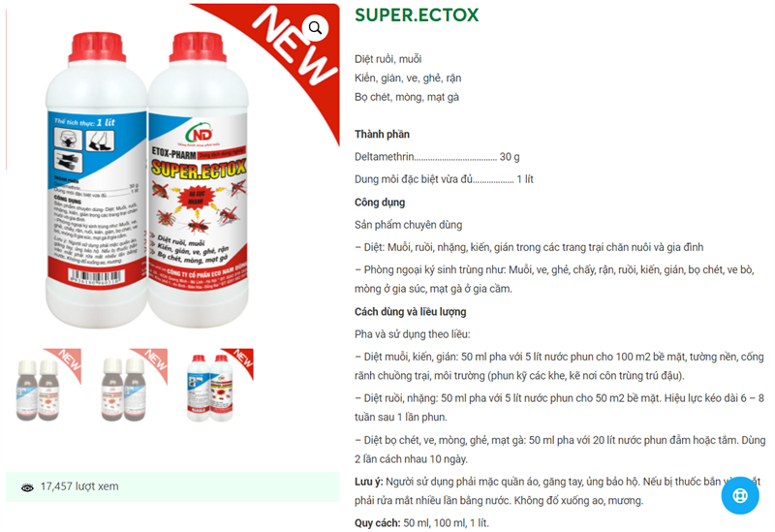Click the Deltamethrin ingredient line
Image resolution: width=775 pixels, height=532 pixels.
(x=437, y=157)
